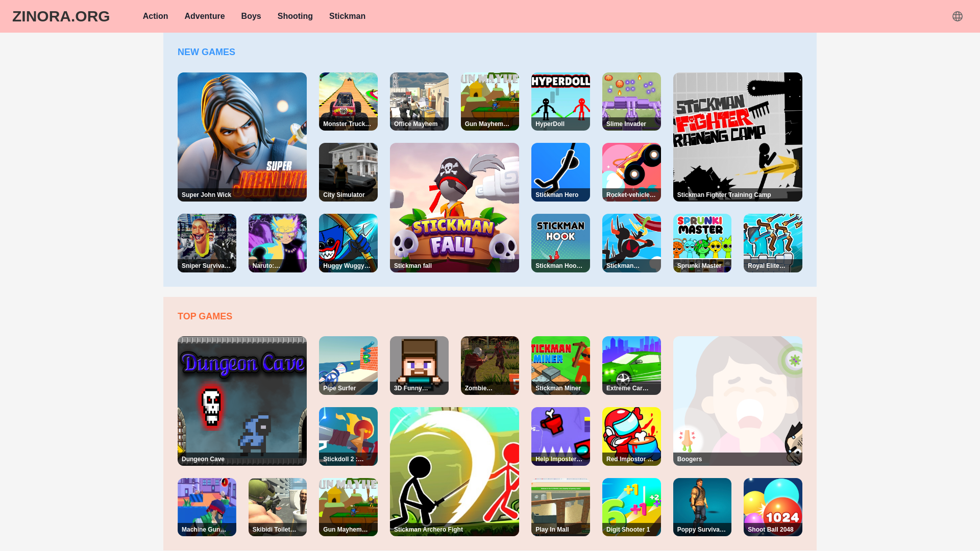This screenshot has height=551, width=980.
Task: Open the Dungeon Cave game
Action: [x=242, y=400]
